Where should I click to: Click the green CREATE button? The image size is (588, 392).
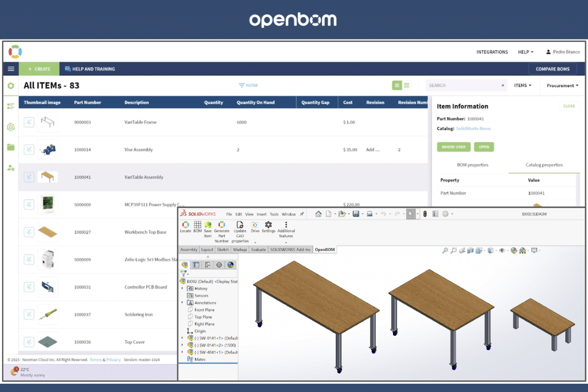39,69
